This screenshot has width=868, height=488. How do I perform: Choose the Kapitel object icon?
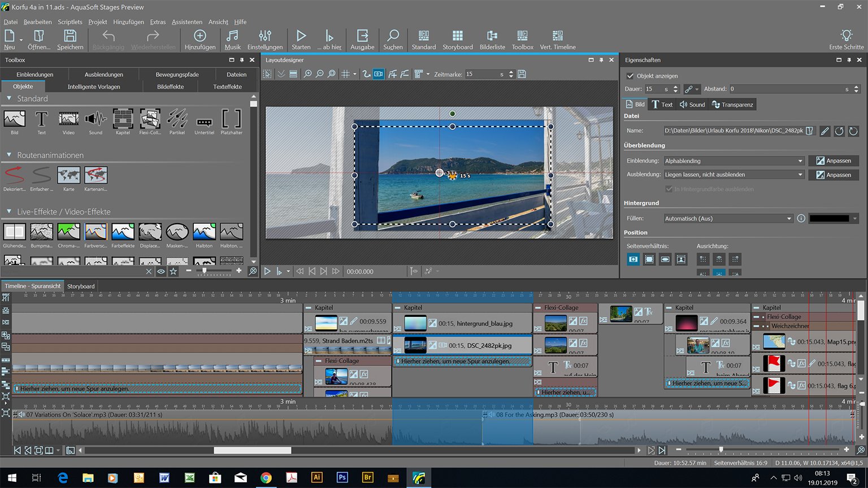[123, 119]
